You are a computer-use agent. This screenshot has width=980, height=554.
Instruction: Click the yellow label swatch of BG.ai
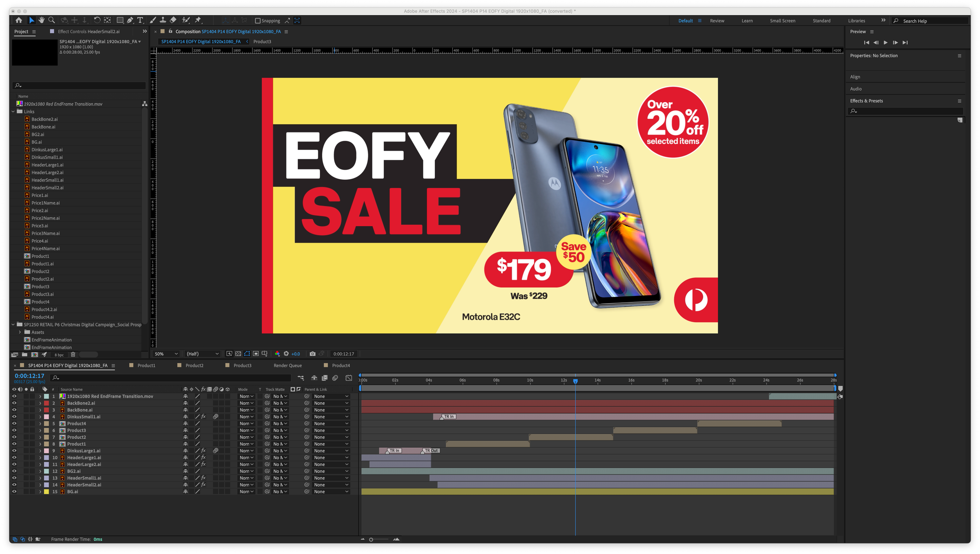[x=46, y=492]
